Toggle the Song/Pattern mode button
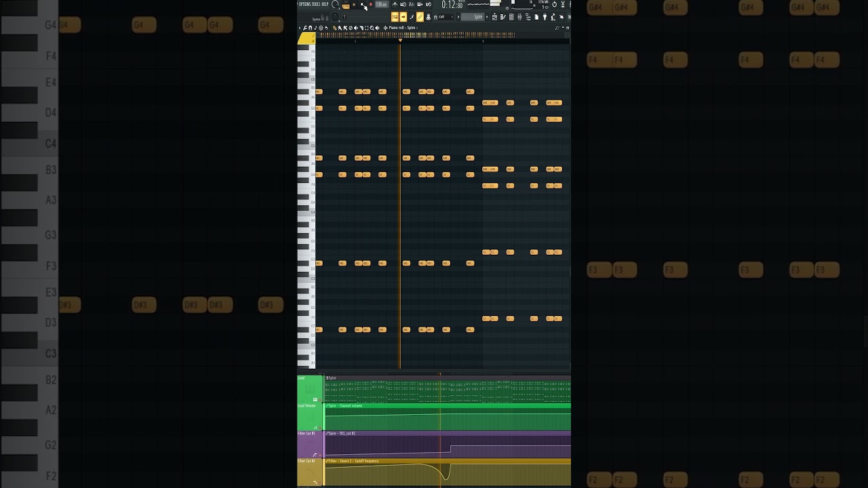 click(x=345, y=5)
